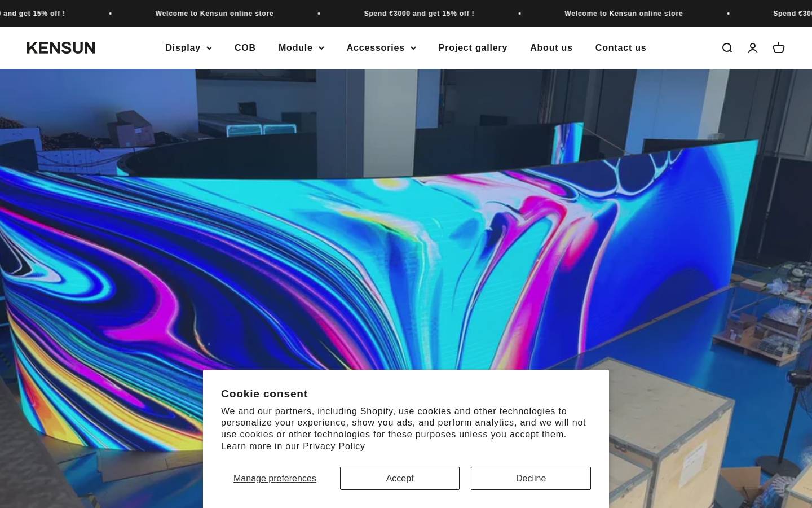Go to Project gallery page
Screen dimensions: 812x508
click(473, 48)
